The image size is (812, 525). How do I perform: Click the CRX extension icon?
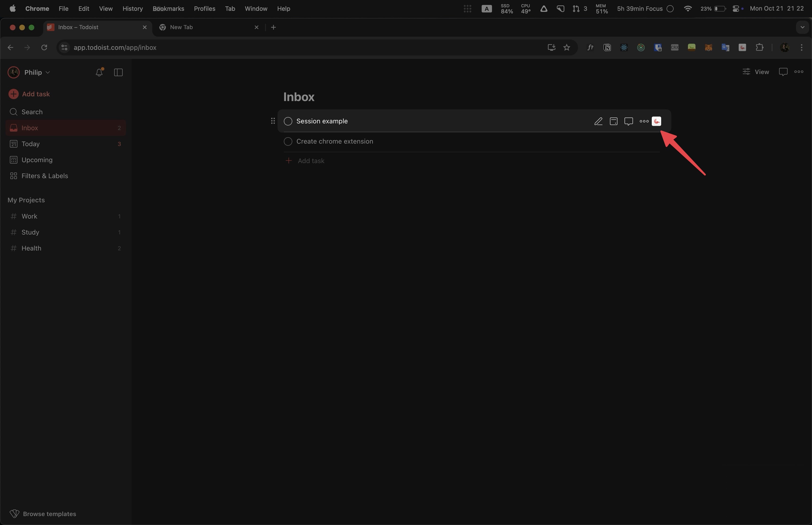point(675,47)
